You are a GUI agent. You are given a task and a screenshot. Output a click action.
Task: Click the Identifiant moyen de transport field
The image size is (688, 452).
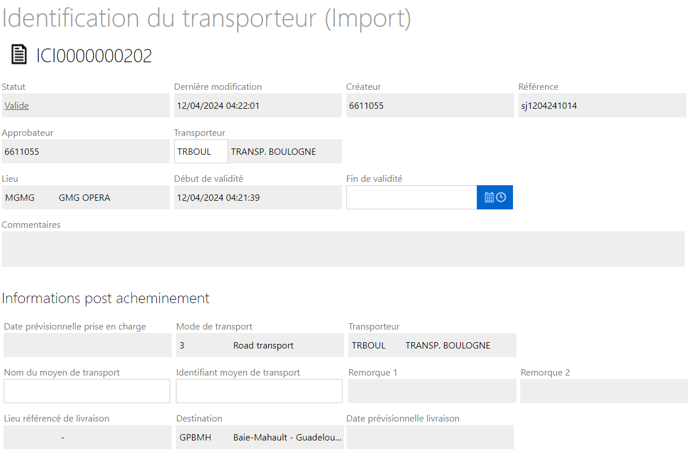tap(259, 391)
